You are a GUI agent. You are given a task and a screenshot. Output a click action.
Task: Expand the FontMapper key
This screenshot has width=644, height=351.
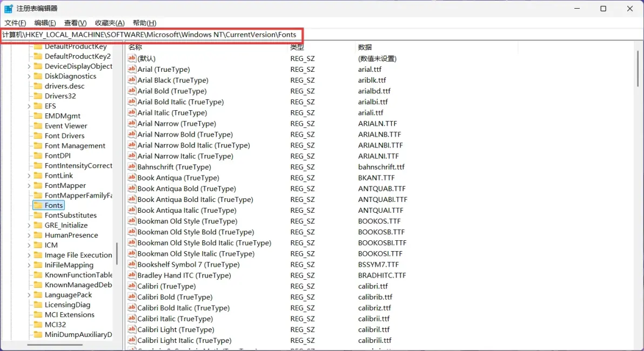(x=29, y=186)
